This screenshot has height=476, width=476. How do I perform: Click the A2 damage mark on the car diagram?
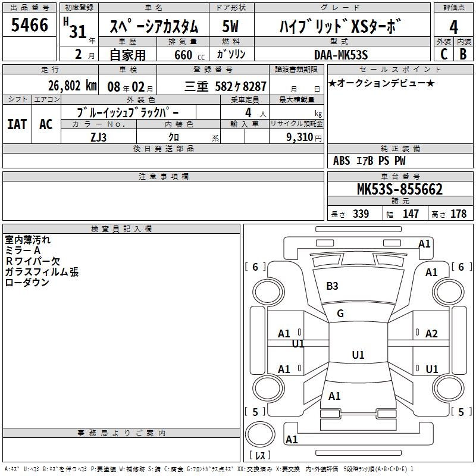[431, 334]
